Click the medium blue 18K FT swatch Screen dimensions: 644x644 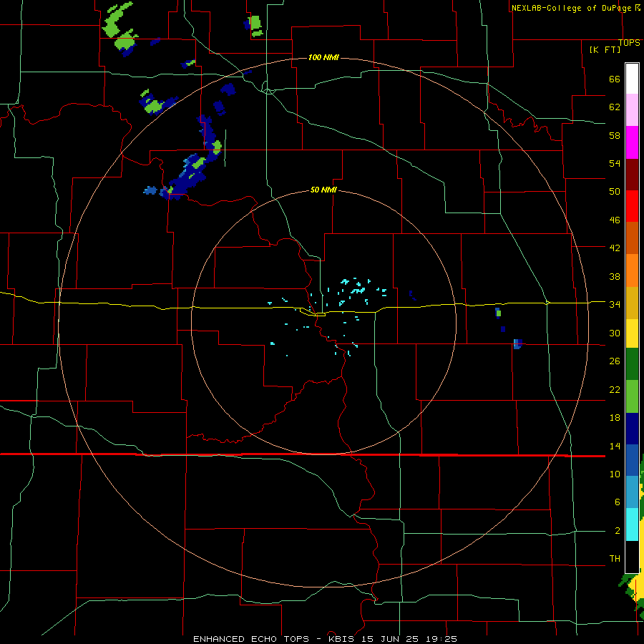pyautogui.click(x=632, y=460)
